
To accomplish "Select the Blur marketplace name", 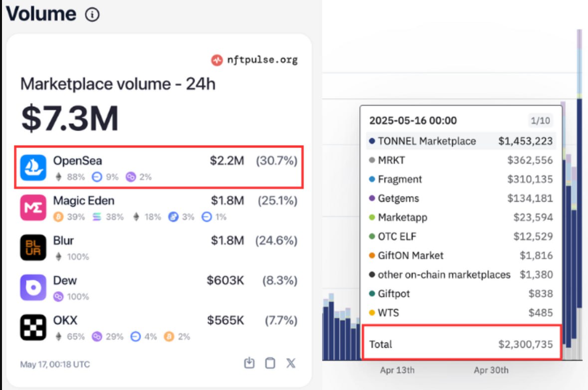I will (63, 240).
